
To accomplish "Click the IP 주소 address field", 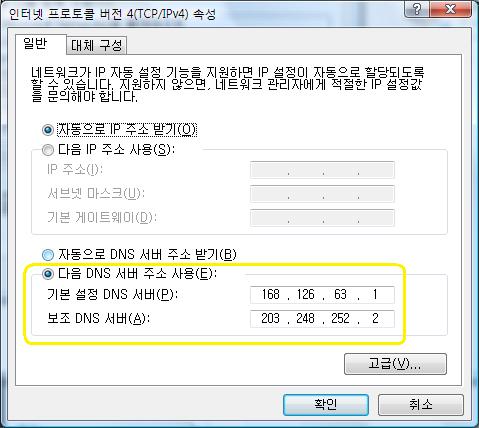I will (x=322, y=170).
